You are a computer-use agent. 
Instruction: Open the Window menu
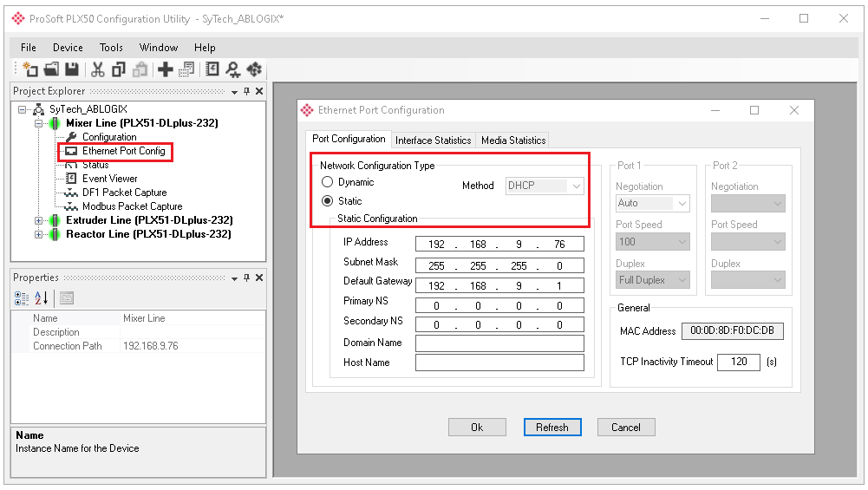click(159, 48)
